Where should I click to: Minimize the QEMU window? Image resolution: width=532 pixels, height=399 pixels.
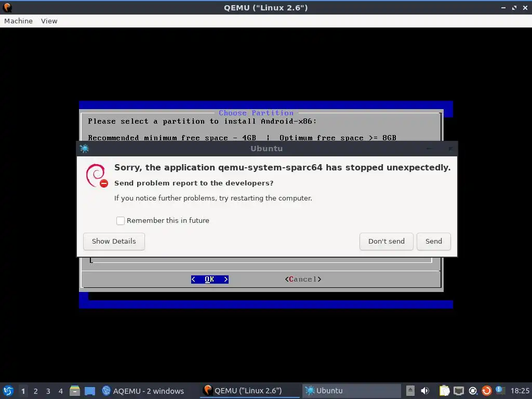point(503,7)
